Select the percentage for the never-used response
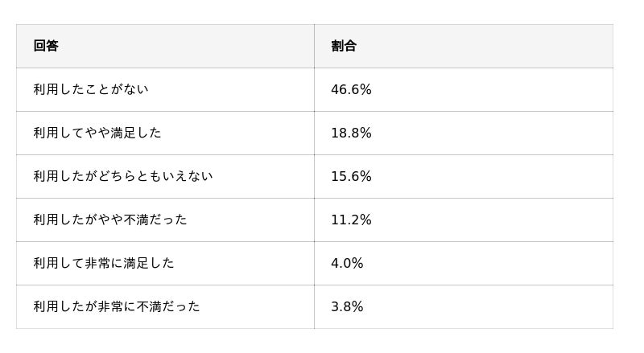The width and height of the screenshot is (644, 353). pos(351,90)
